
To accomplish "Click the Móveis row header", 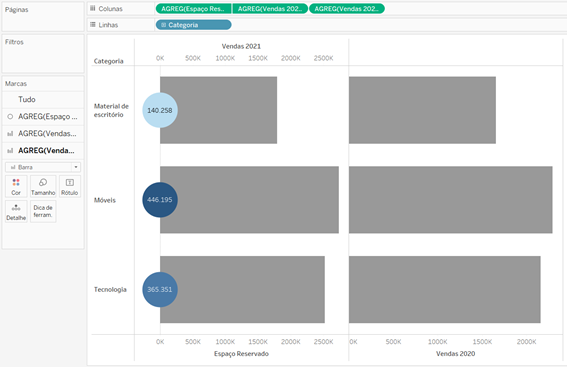I will [105, 200].
